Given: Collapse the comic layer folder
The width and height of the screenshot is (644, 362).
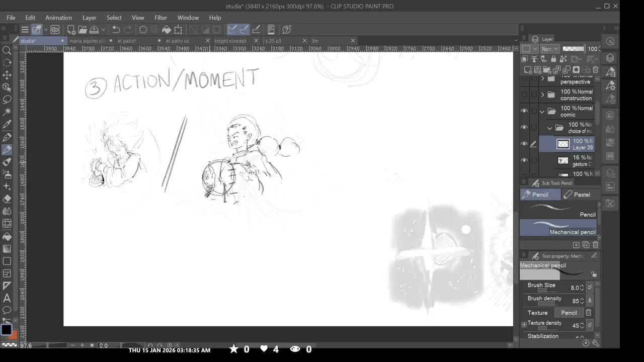Looking at the screenshot, I should tap(542, 111).
